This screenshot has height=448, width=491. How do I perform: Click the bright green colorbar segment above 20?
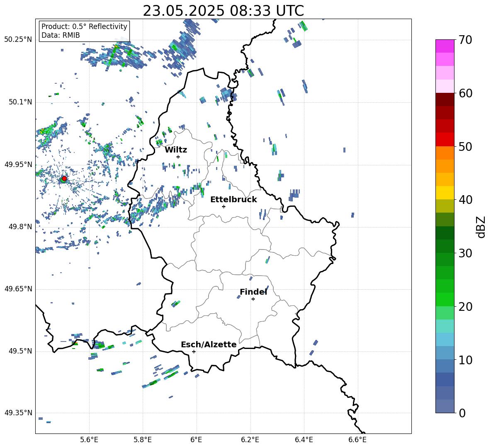(x=445, y=299)
